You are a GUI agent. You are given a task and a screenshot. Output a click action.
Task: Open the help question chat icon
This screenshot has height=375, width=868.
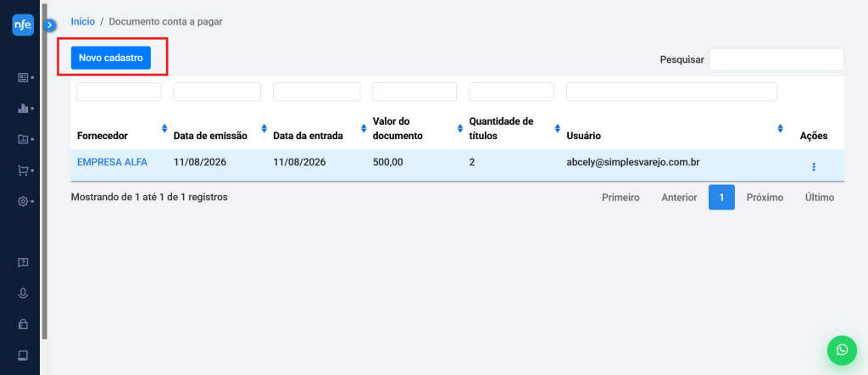[x=23, y=262]
